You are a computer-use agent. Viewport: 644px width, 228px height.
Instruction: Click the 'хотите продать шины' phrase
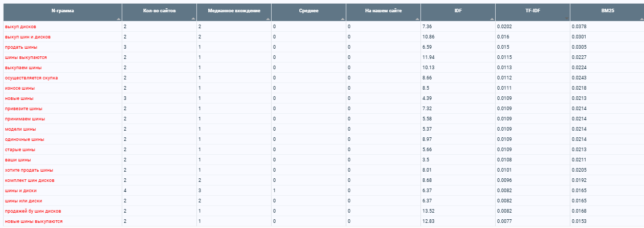pyautogui.click(x=29, y=170)
